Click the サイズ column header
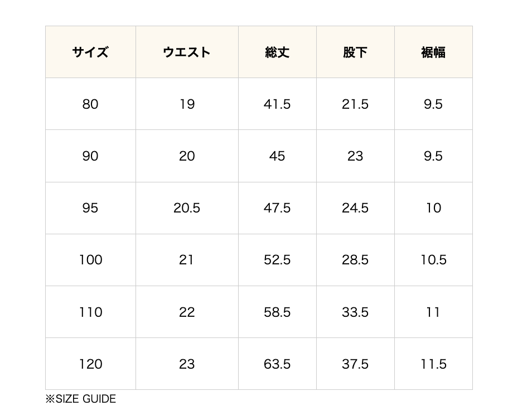The height and width of the screenshot is (415, 532). 90,52
